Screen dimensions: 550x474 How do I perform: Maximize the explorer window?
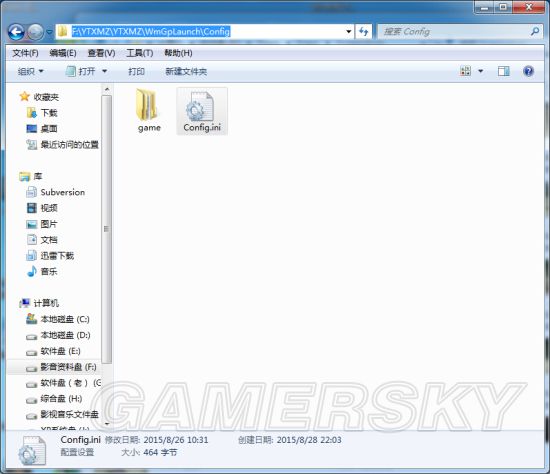point(503,7)
